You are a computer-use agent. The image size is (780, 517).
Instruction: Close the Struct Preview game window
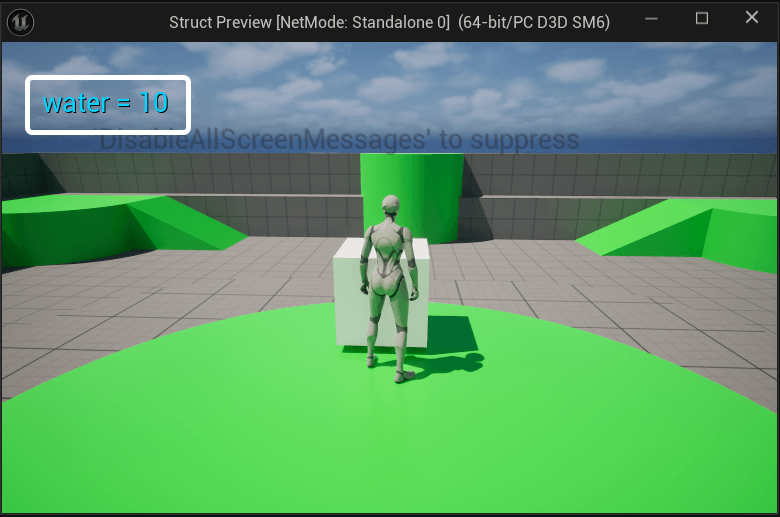tap(752, 19)
